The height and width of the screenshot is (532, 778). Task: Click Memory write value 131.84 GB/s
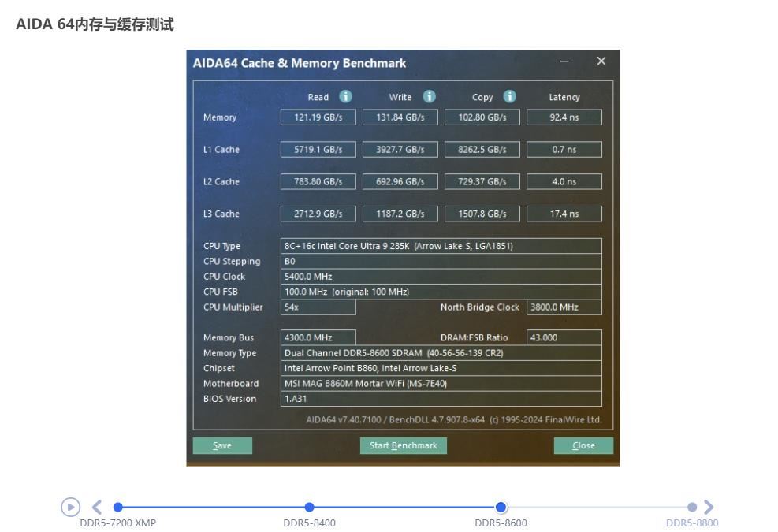click(x=400, y=117)
